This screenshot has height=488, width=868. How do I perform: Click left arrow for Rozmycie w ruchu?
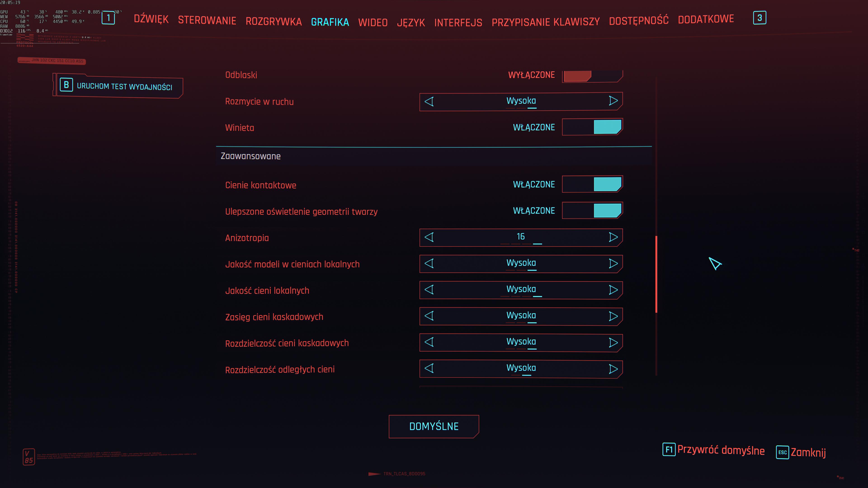[429, 101]
